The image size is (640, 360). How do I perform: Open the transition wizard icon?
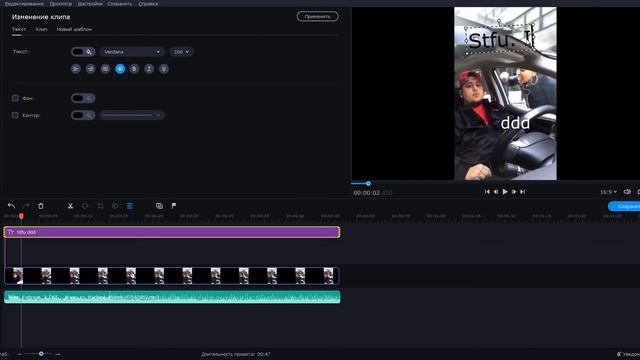(x=159, y=206)
